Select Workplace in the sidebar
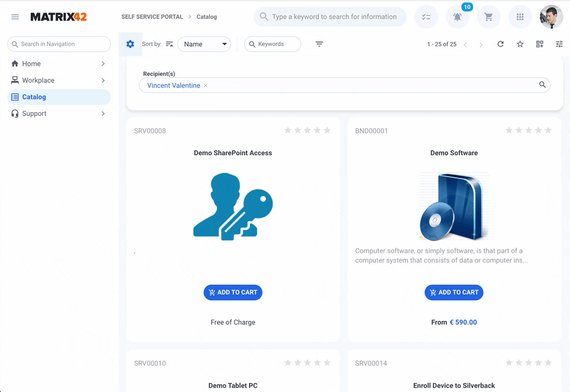 [38, 80]
